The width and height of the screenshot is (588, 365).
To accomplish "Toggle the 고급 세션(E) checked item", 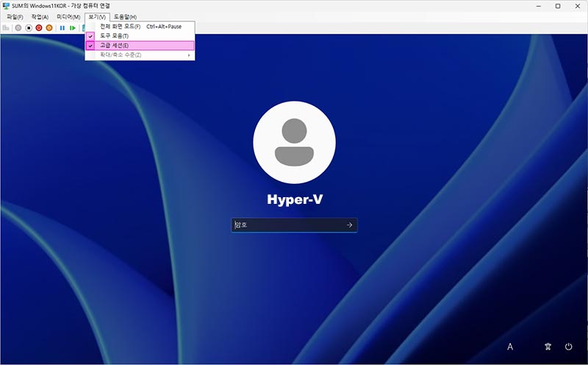I will tap(140, 46).
